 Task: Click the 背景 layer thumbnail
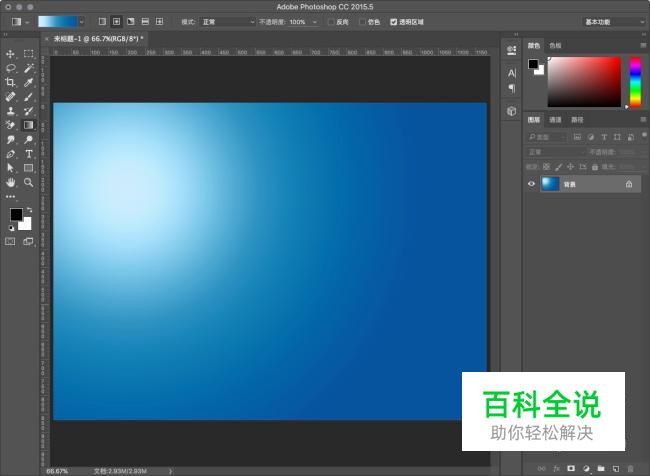(550, 184)
